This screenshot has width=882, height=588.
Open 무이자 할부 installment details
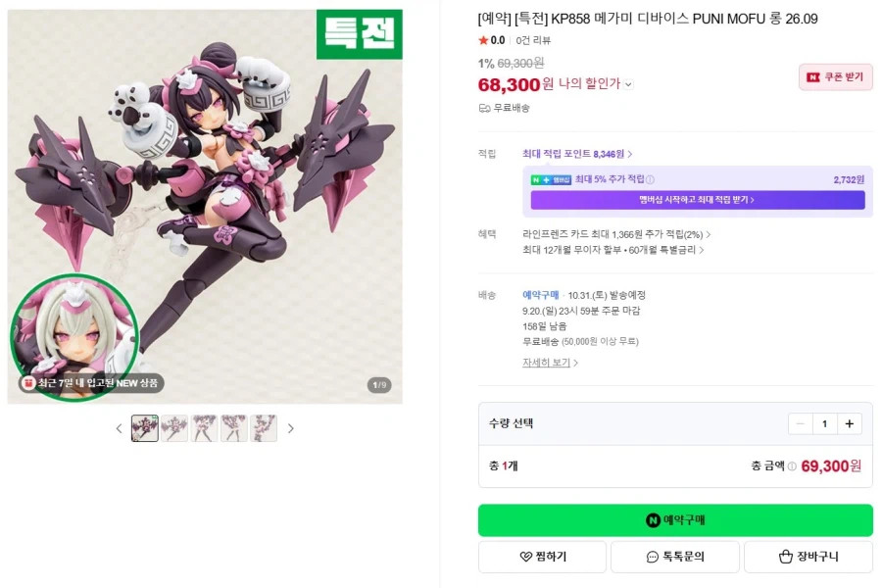pyautogui.click(x=613, y=250)
